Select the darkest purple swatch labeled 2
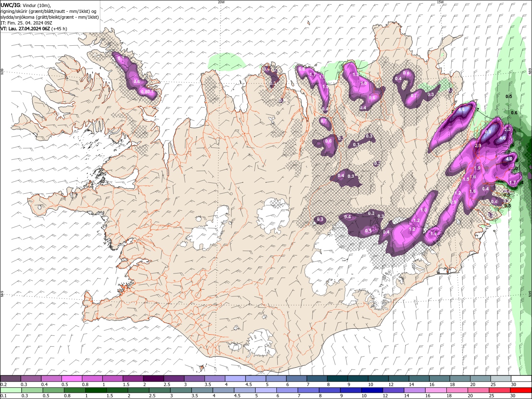Screen dimensions: 532x399 [153, 379]
